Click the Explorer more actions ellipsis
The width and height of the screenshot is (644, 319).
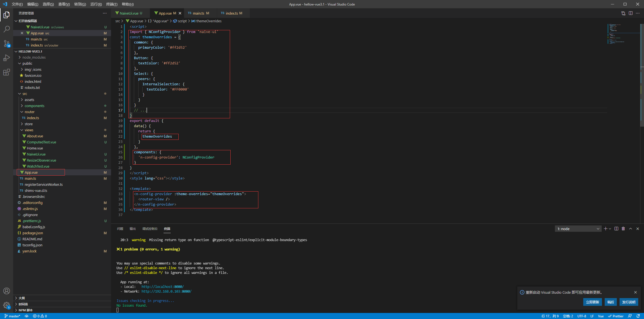point(105,13)
